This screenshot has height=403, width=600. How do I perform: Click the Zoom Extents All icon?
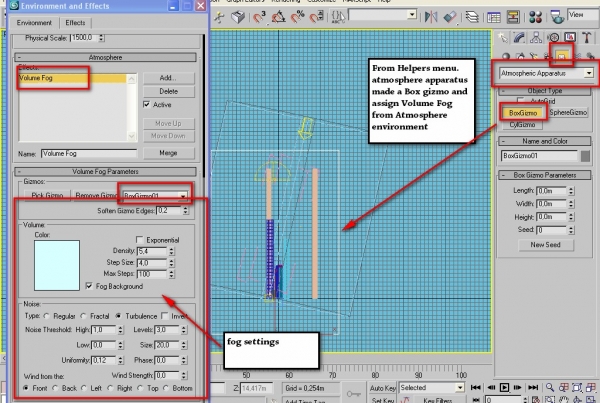click(x=590, y=387)
